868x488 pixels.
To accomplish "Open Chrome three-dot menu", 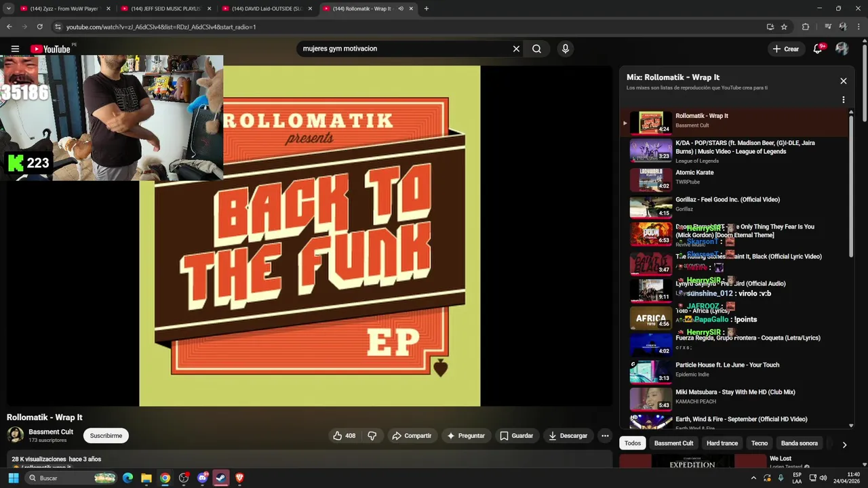I will point(858,27).
